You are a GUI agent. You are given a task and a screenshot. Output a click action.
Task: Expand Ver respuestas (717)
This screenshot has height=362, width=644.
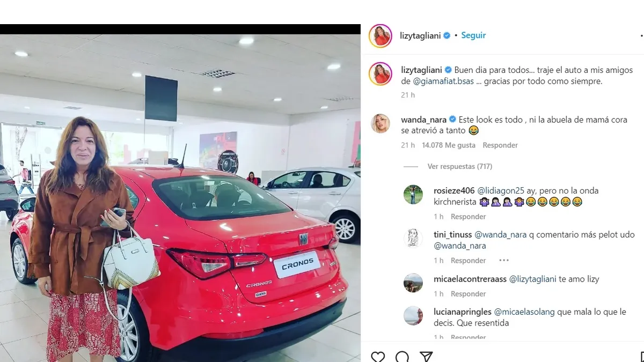[460, 167]
